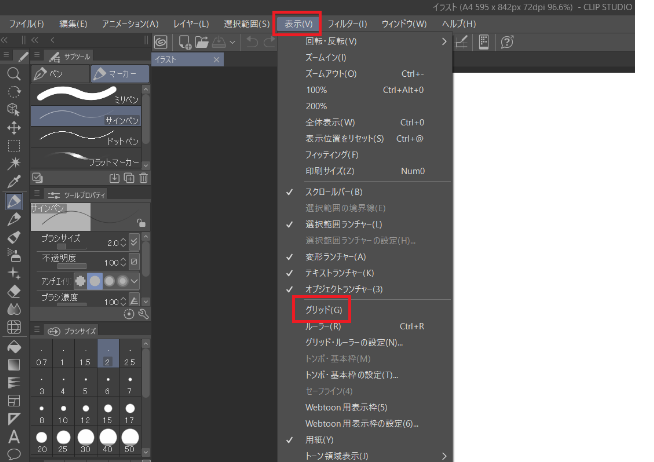Screen dimensions: 654x462
Task: Select the Eyedropper tool in toolbar
Action: [x=14, y=182]
